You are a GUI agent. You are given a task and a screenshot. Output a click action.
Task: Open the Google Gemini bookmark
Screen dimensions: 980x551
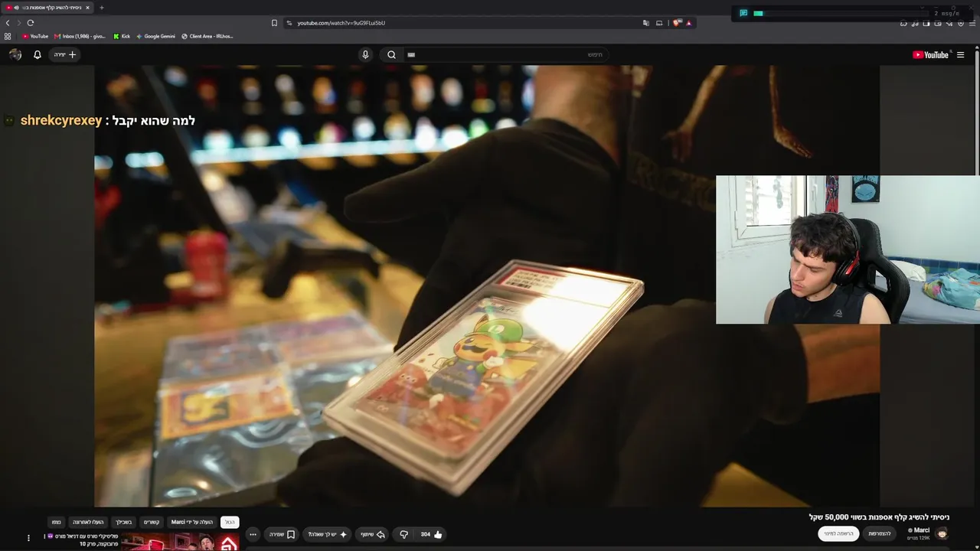(x=155, y=36)
